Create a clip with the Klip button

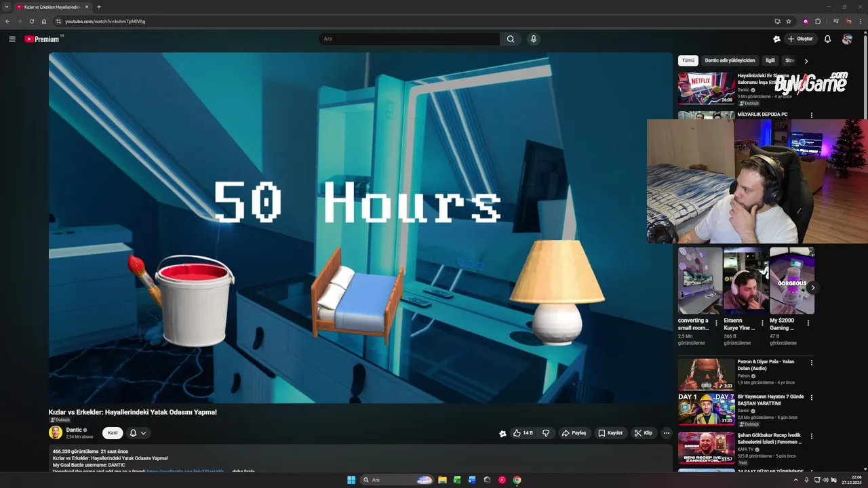[644, 433]
